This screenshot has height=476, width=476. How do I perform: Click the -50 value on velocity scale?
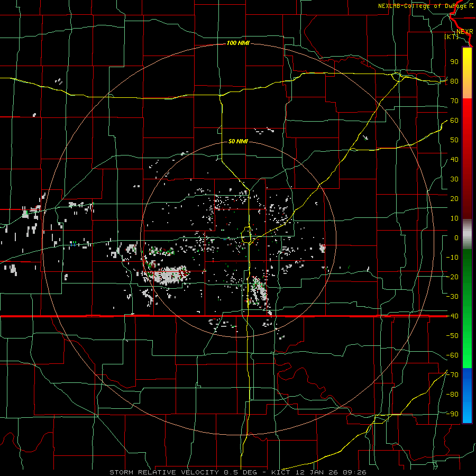[452, 336]
